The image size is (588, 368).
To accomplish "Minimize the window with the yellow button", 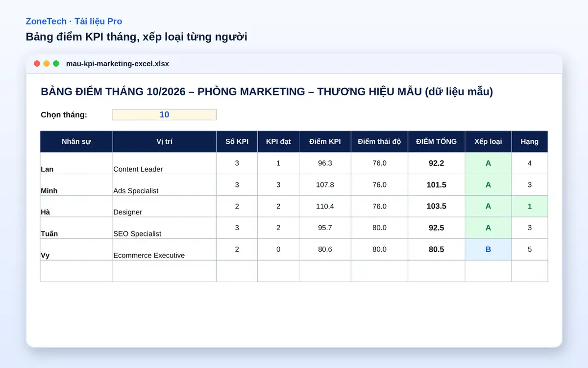I will click(47, 64).
